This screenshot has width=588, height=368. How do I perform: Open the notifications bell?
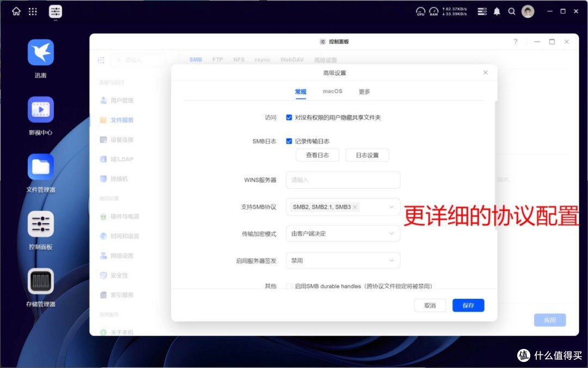tap(497, 11)
